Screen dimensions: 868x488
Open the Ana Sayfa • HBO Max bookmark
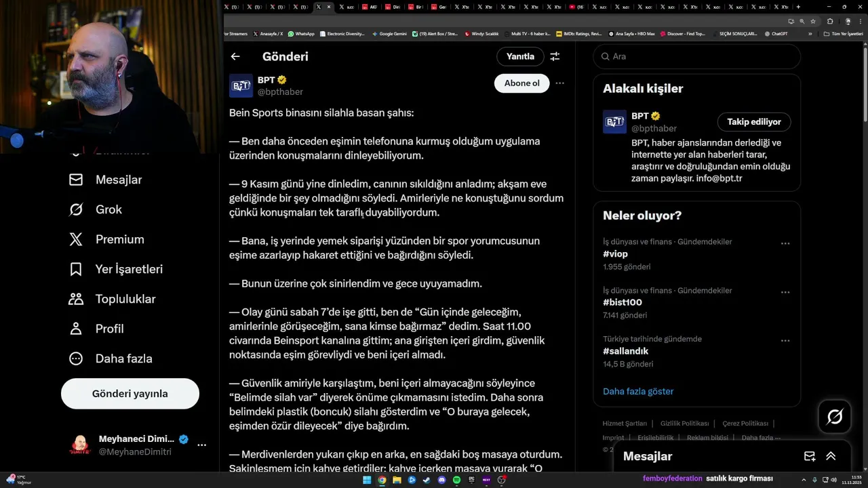631,34
